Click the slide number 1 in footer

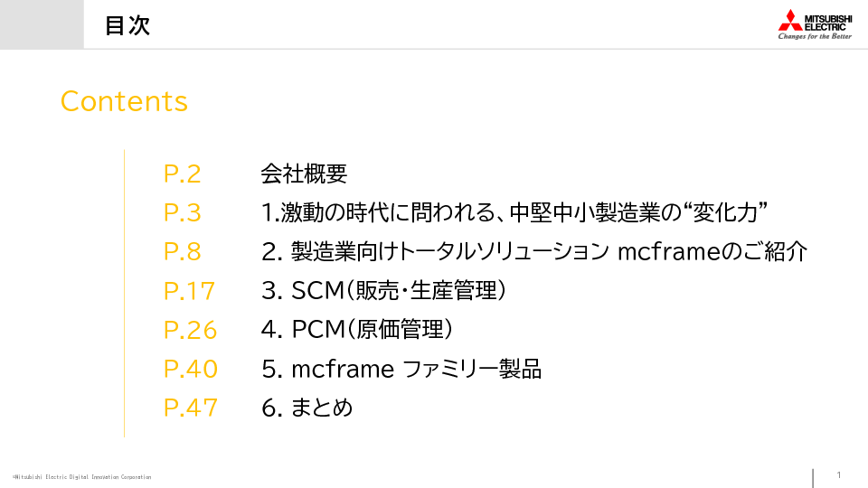pyautogui.click(x=839, y=475)
